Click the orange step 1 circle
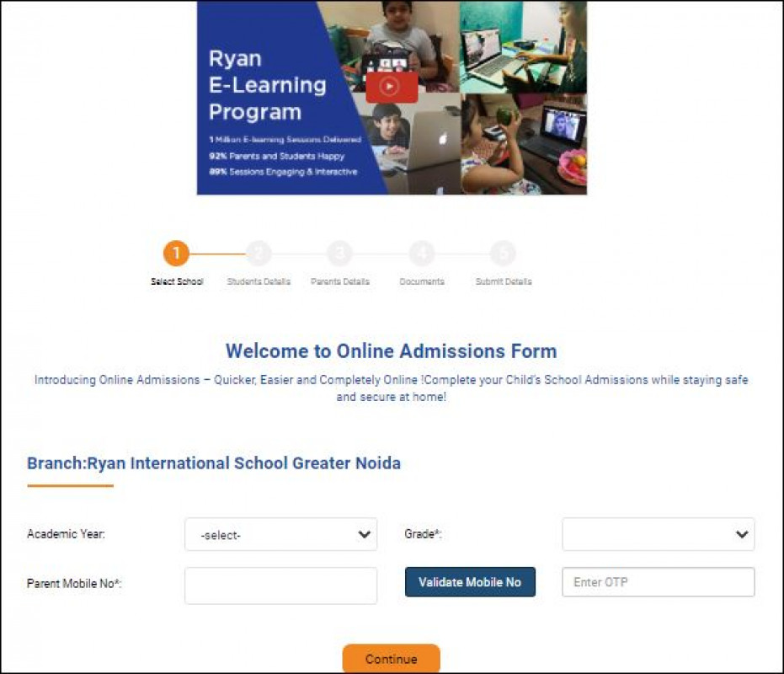The height and width of the screenshot is (674, 784). 176,253
